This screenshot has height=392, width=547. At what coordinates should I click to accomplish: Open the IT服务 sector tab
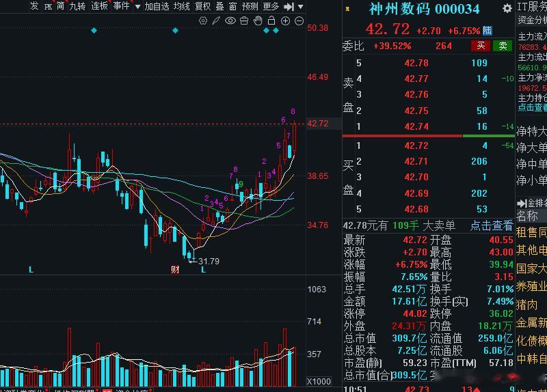coord(532,7)
